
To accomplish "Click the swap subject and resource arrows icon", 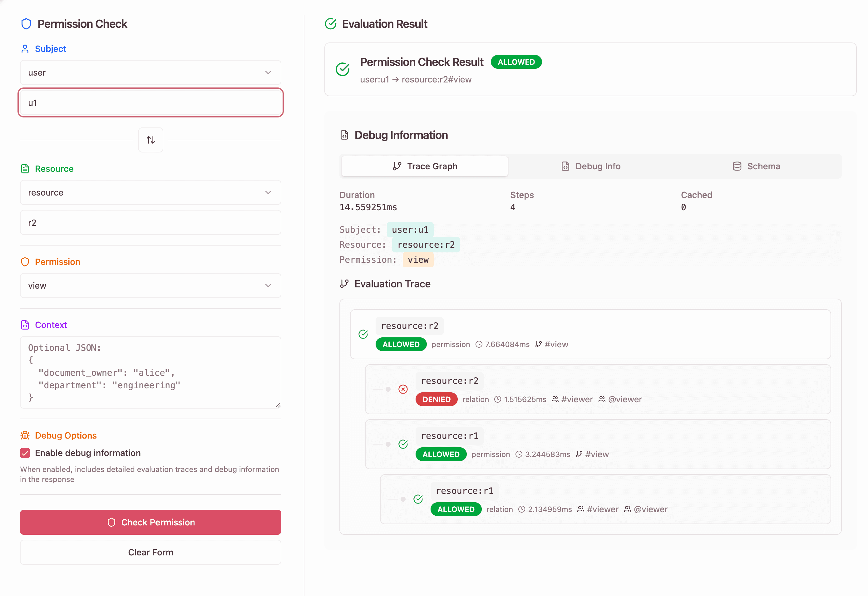I will (x=150, y=140).
